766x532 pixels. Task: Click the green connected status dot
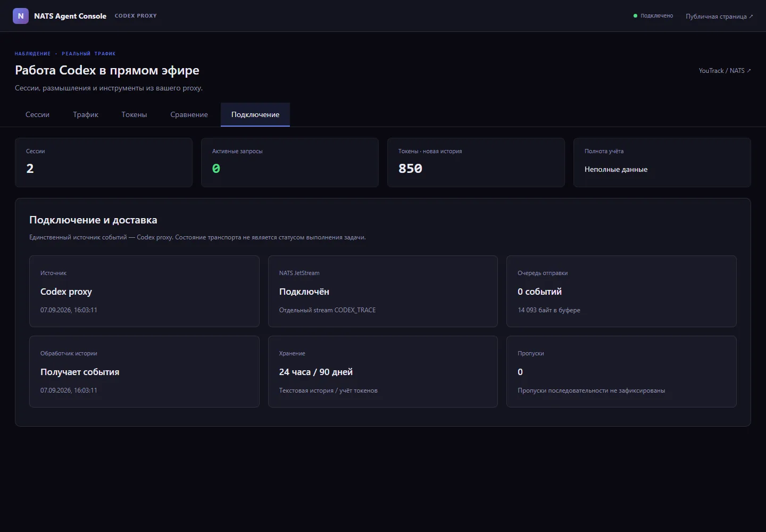pos(635,16)
